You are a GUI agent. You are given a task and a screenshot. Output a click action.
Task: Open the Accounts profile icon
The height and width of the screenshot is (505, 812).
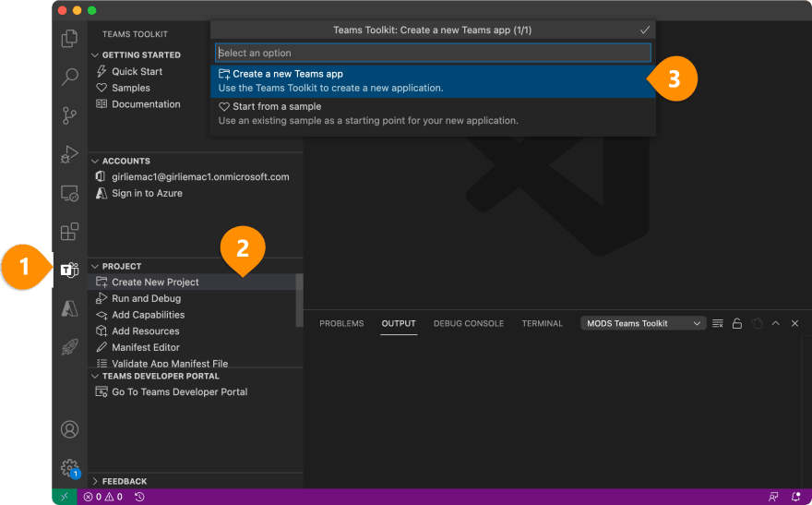click(69, 429)
